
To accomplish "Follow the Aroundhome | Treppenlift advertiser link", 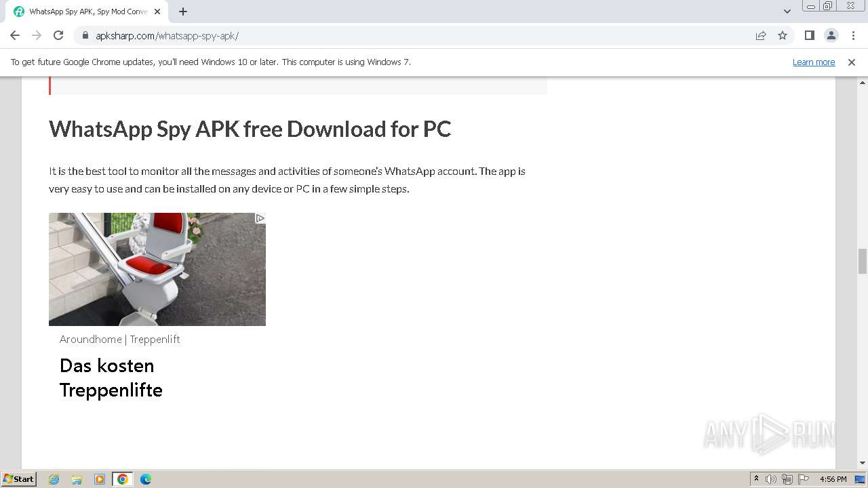I will 119,339.
